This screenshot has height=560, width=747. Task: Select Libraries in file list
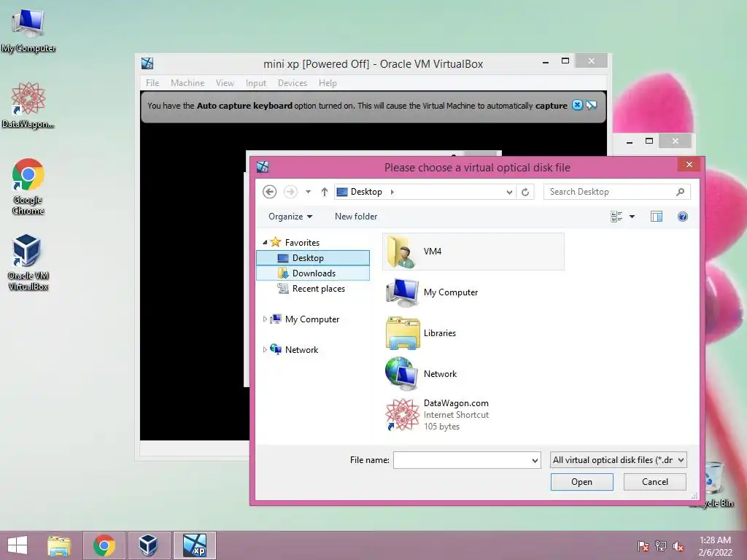[473, 333]
